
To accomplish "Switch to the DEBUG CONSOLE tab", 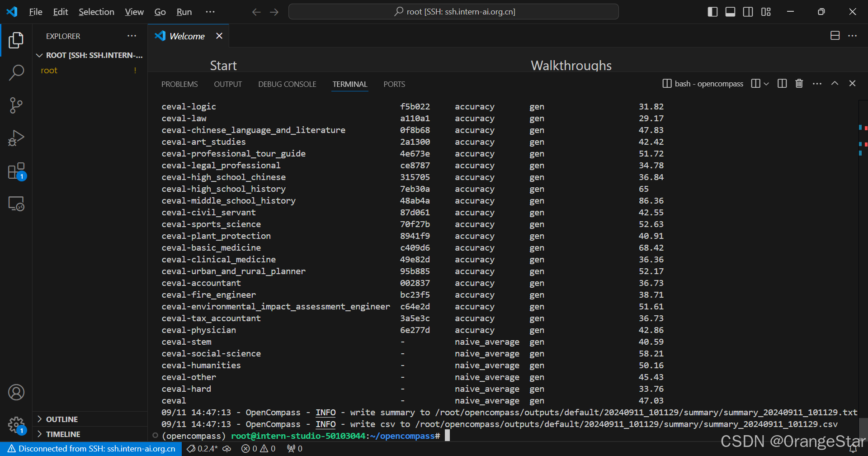I will pyautogui.click(x=287, y=84).
